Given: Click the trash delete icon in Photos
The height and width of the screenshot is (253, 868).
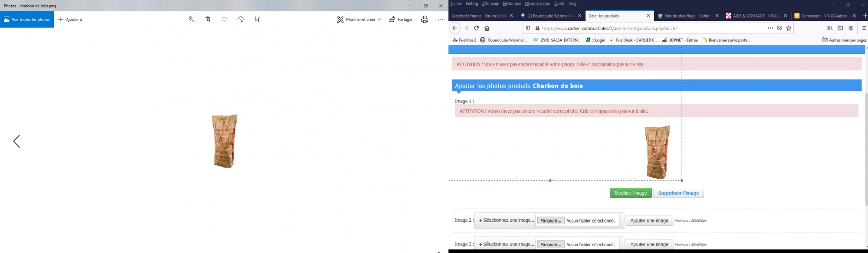Looking at the screenshot, I should click(207, 19).
